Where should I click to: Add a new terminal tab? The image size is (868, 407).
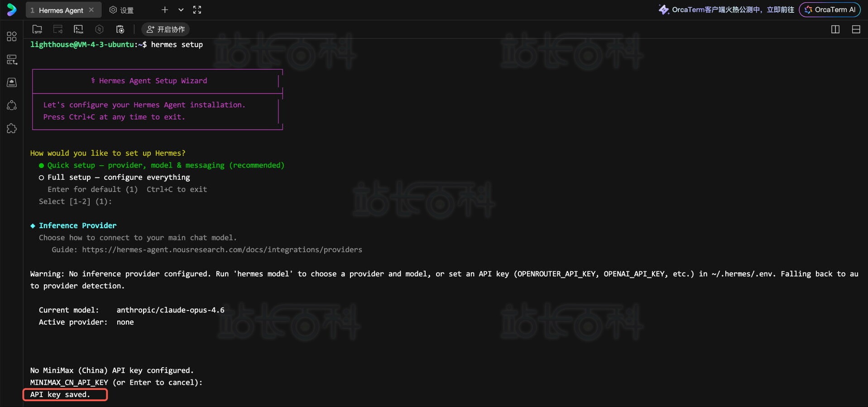tap(165, 10)
